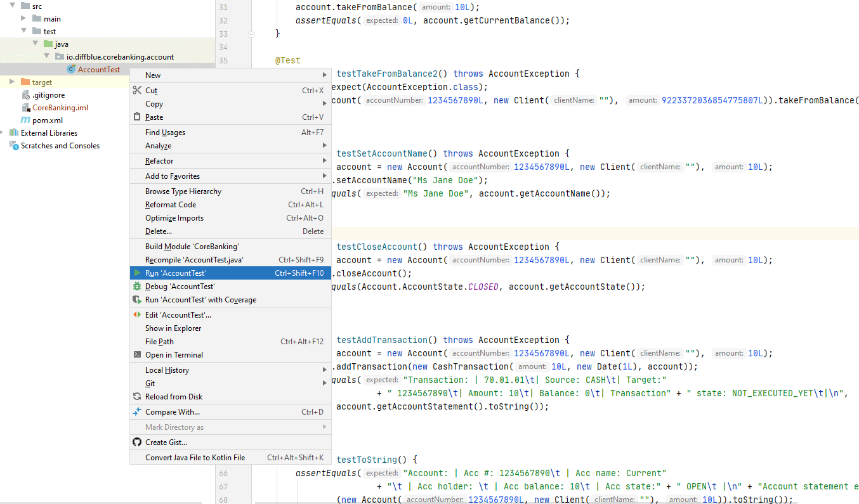
Task: Click the CoreBanking.iml file icon
Action: tap(25, 108)
